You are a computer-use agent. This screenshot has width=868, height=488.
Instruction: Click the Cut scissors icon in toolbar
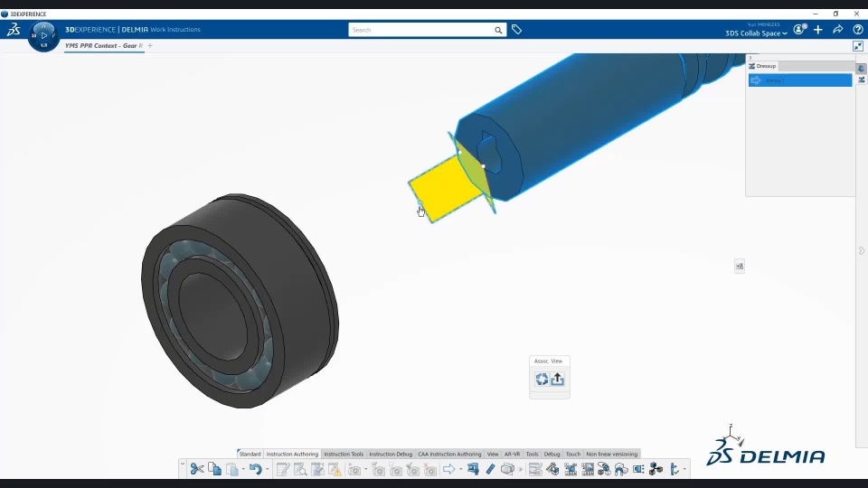point(197,469)
